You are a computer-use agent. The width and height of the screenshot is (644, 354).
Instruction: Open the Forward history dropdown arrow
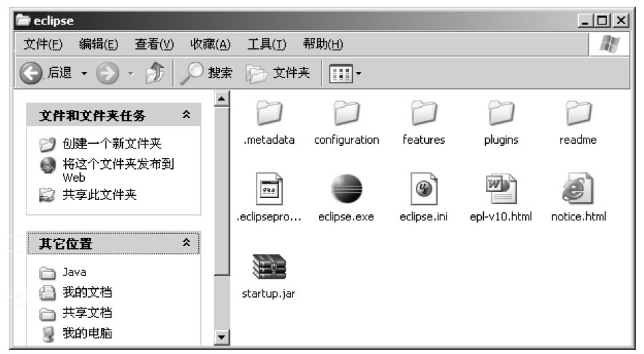pos(131,74)
